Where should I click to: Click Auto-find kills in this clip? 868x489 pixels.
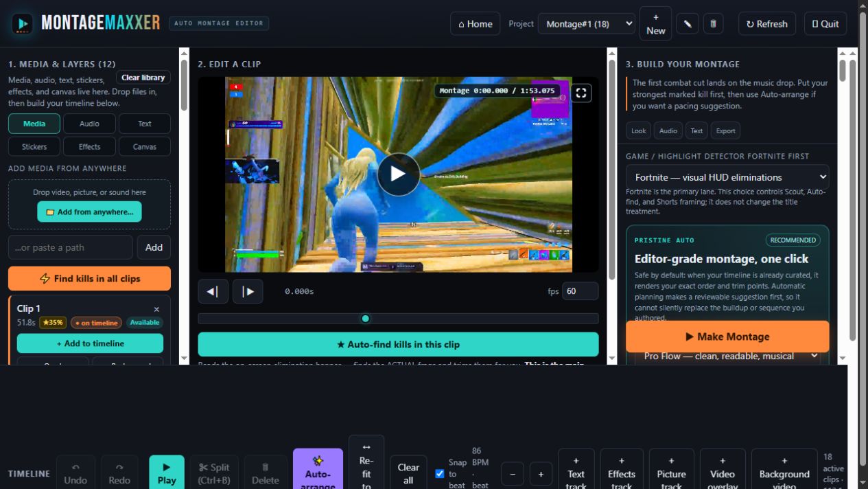pos(398,345)
